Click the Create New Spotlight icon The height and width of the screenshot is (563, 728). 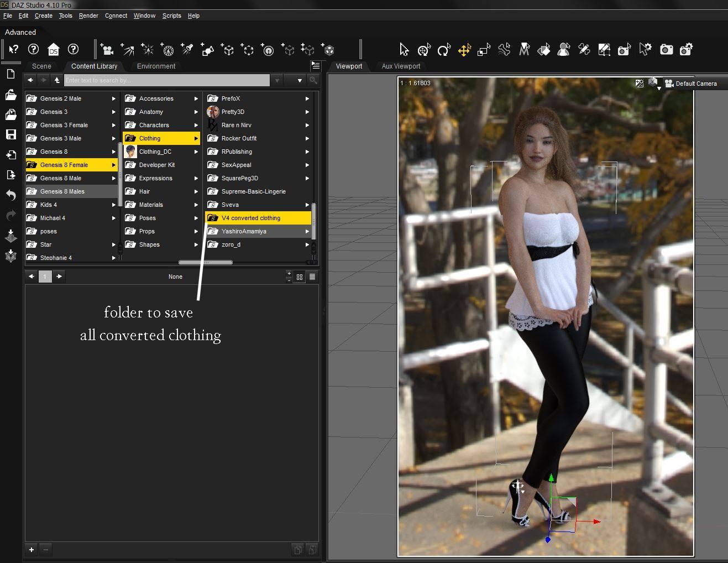pyautogui.click(x=187, y=50)
